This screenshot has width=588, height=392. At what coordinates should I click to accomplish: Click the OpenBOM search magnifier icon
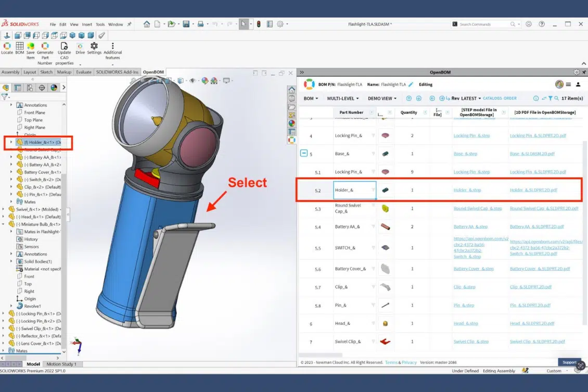[x=556, y=98]
